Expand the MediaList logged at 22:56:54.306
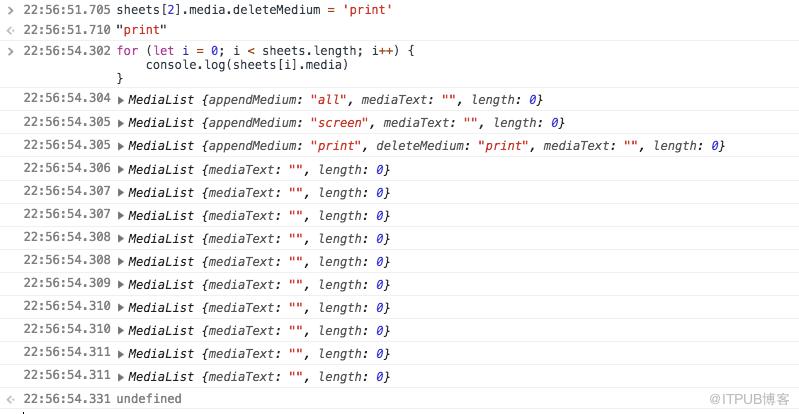 (121, 170)
